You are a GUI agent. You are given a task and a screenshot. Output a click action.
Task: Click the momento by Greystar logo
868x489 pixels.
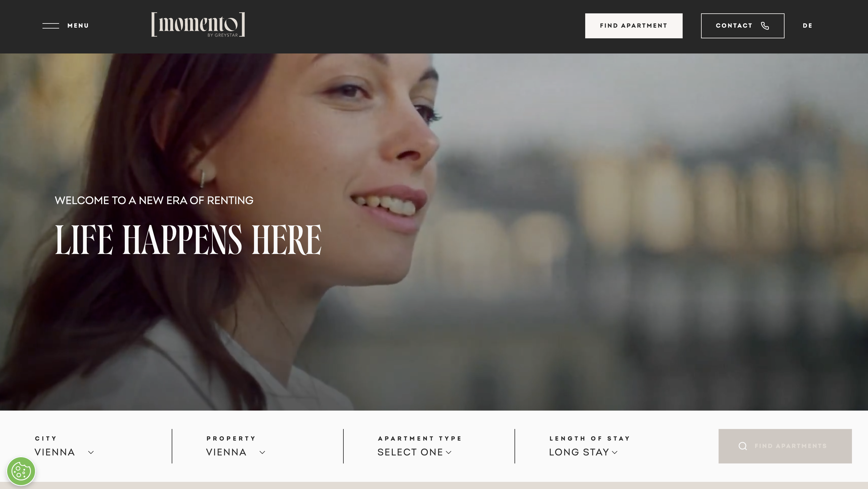point(198,24)
